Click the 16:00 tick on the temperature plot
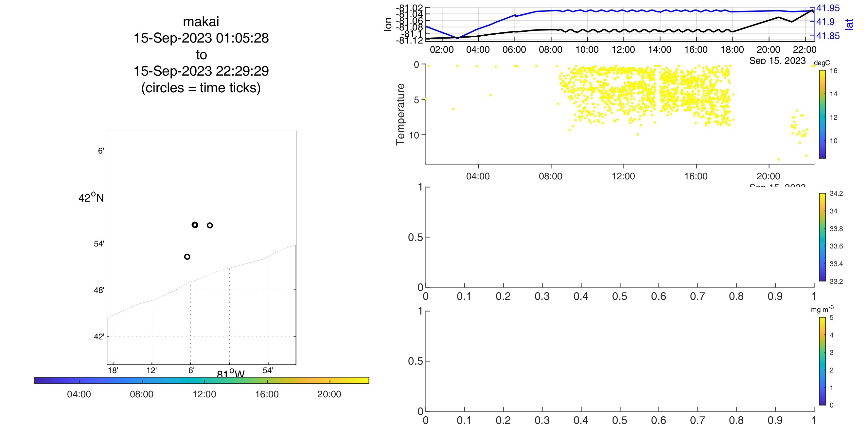 (x=696, y=176)
